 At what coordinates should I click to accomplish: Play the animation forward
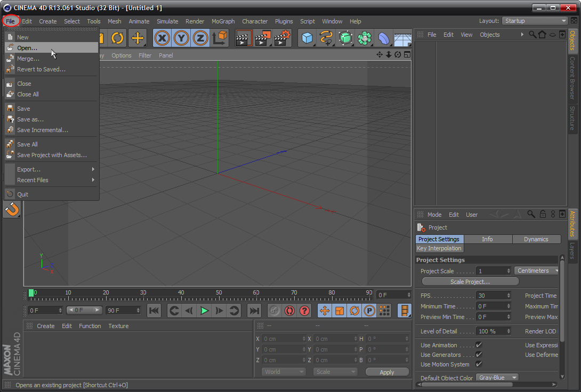click(x=204, y=311)
